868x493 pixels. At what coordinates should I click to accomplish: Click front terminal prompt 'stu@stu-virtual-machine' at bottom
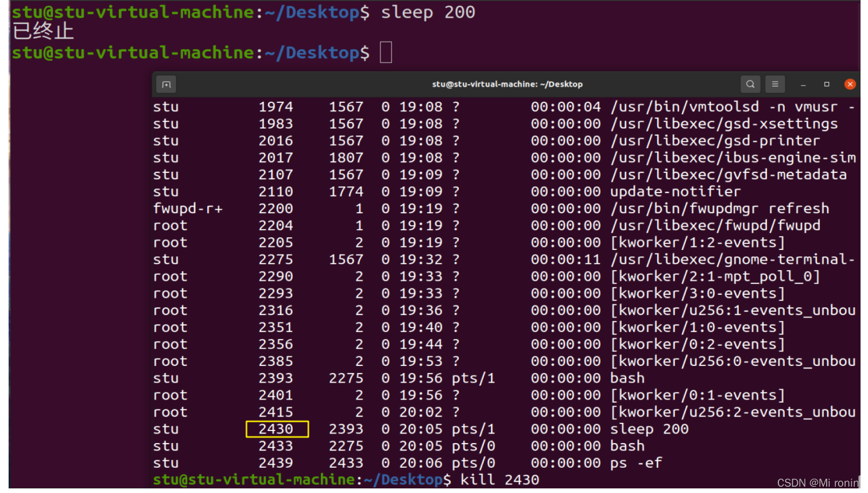pyautogui.click(x=254, y=480)
